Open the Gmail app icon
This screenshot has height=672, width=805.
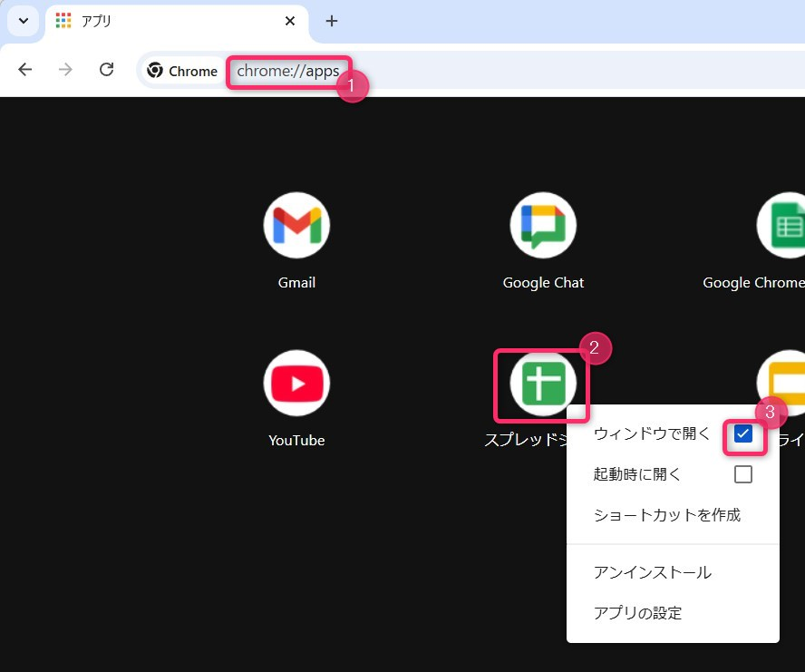coord(296,225)
